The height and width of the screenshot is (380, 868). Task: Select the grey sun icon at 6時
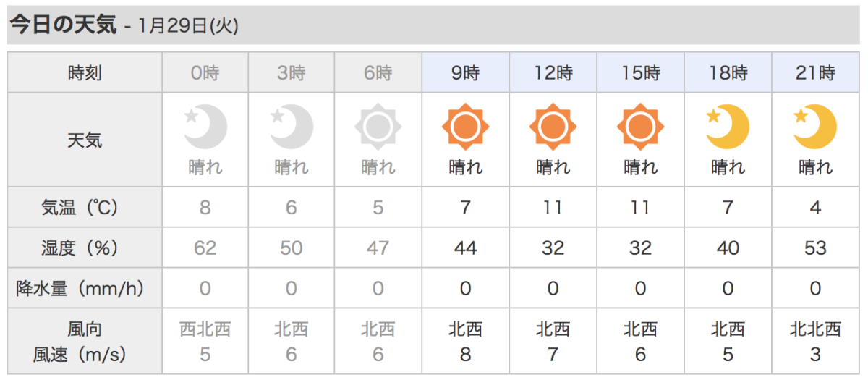(378, 127)
